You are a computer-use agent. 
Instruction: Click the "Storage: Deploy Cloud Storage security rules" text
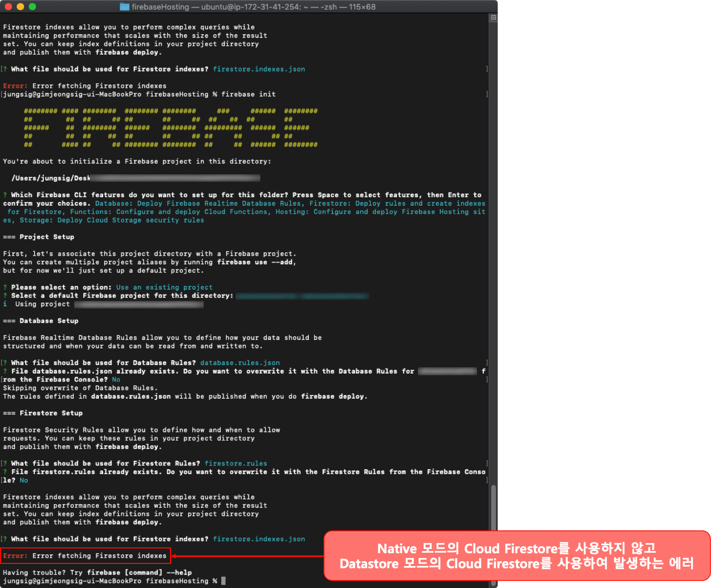point(112,220)
